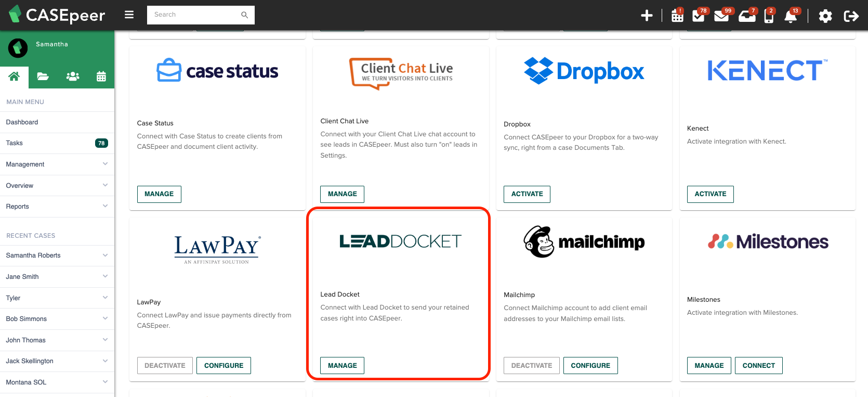
Task: Select the open folder icon in sidebar
Action: click(43, 76)
